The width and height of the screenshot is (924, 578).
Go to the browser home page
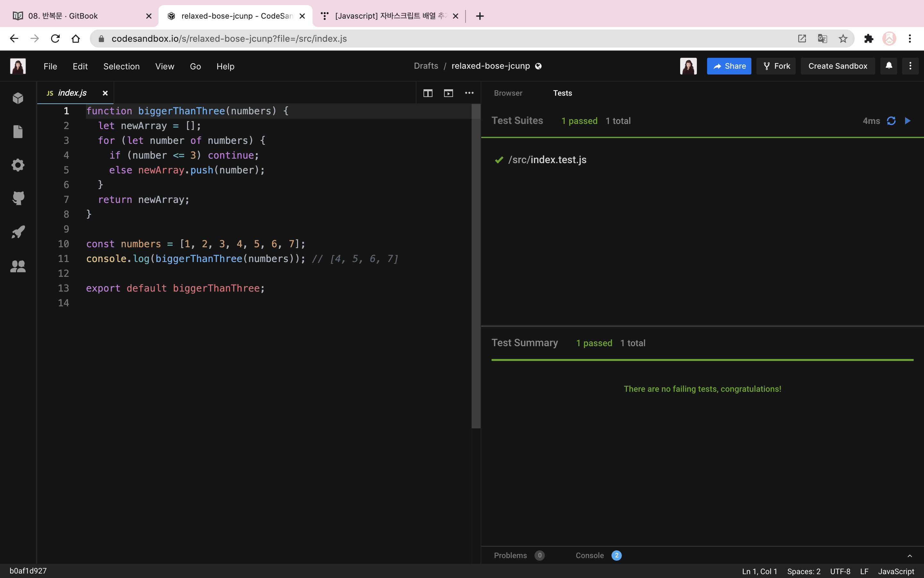[76, 39]
